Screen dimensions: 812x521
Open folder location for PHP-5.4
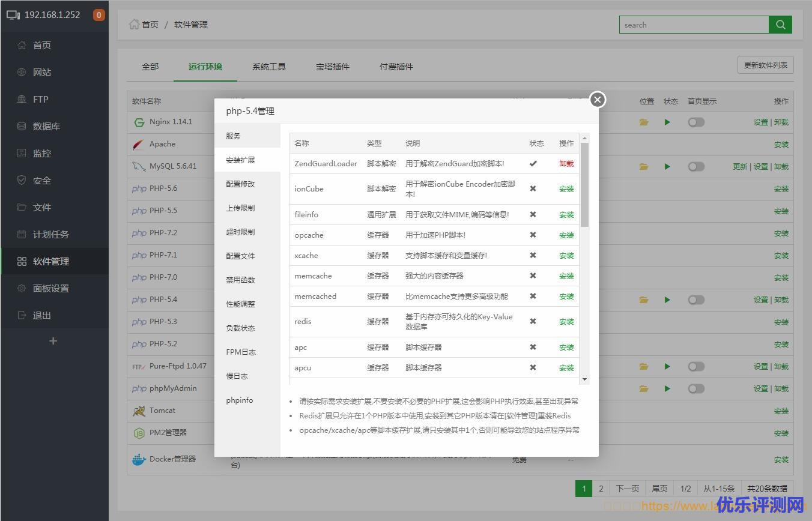coord(644,300)
